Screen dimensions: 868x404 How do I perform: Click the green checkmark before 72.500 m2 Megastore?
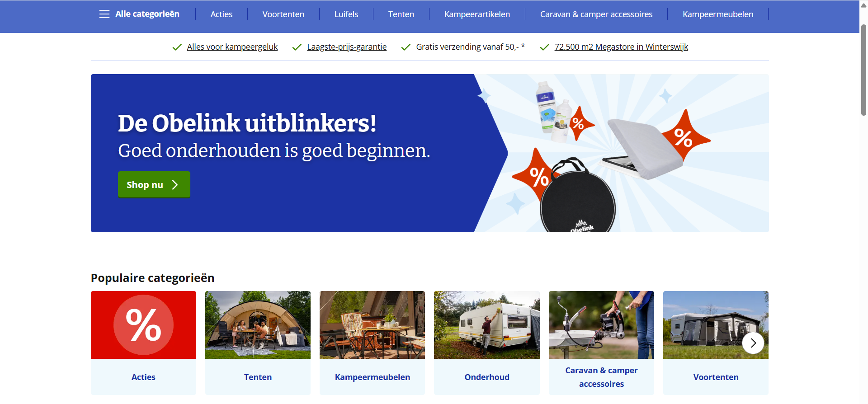tap(544, 47)
